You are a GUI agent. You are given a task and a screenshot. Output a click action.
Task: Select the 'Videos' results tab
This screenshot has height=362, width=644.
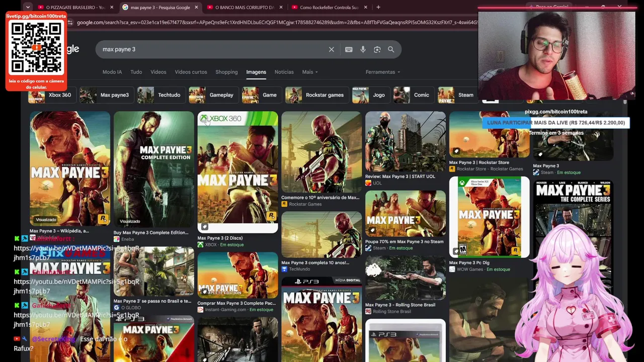(158, 72)
